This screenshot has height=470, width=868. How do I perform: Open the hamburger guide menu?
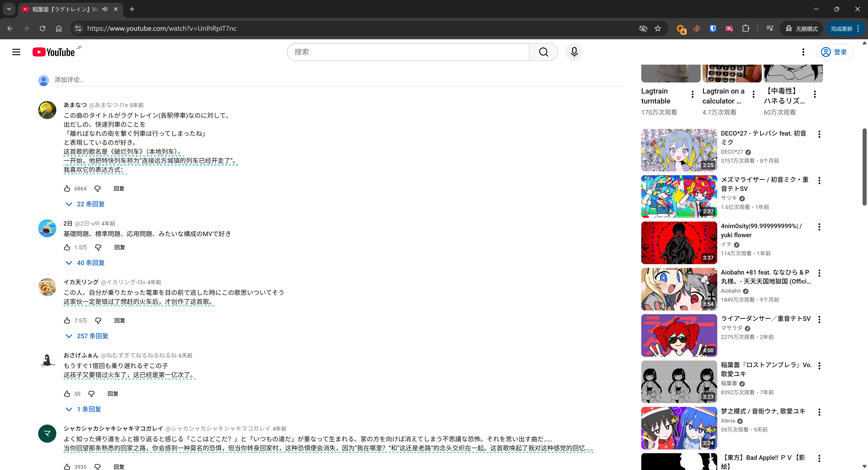pos(16,52)
